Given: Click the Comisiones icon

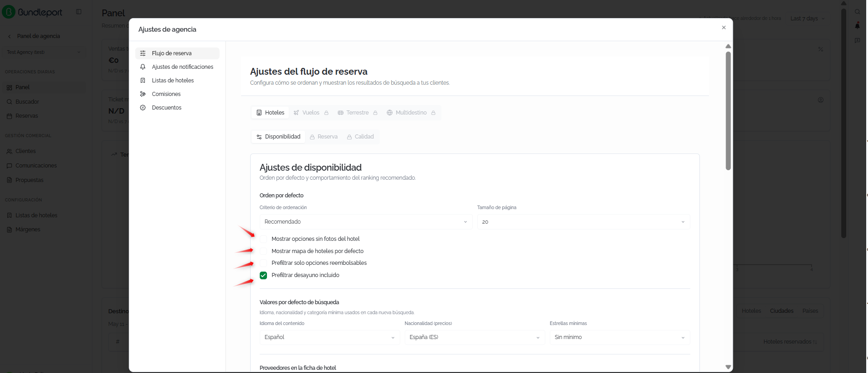Looking at the screenshot, I should point(143,94).
